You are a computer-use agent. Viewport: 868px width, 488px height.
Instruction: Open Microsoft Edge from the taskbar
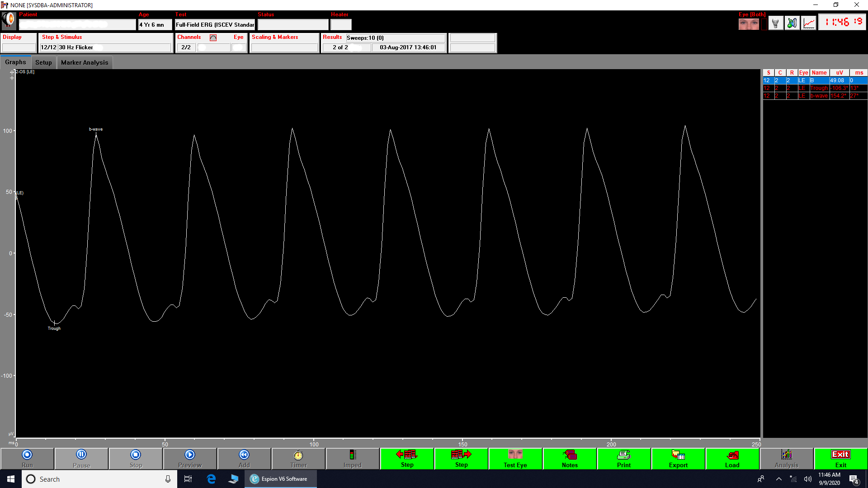pyautogui.click(x=211, y=479)
